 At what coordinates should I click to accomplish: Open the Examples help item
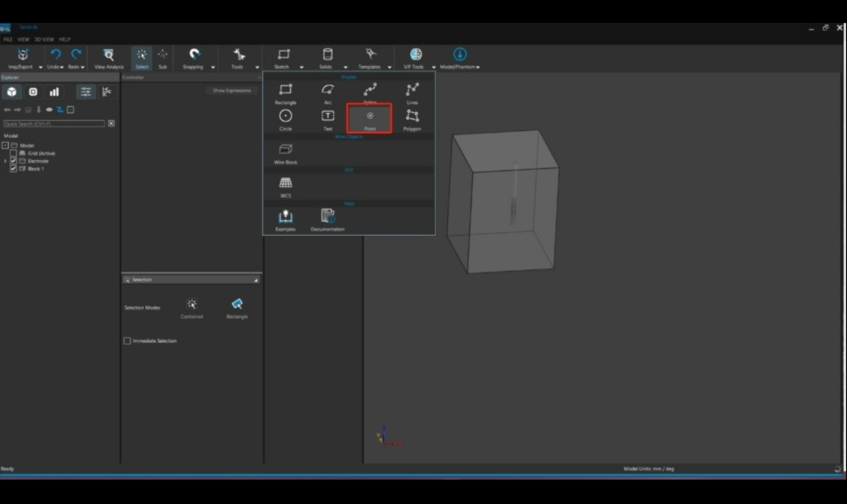pyautogui.click(x=286, y=220)
